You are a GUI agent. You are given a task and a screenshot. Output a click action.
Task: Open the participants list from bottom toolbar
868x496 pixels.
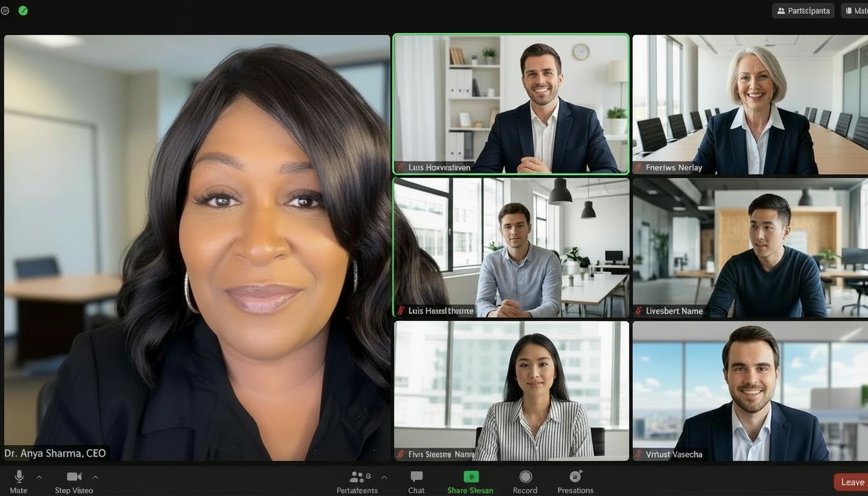(356, 478)
